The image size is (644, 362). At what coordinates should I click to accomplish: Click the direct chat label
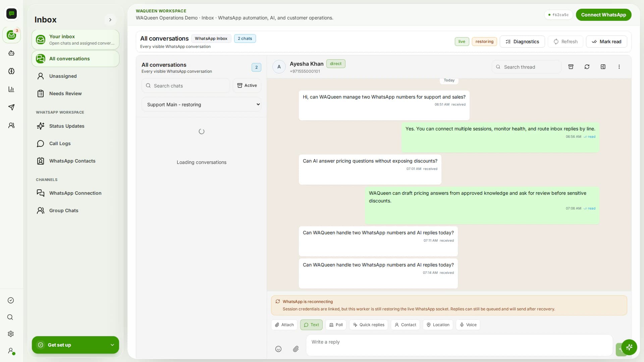pos(336,64)
